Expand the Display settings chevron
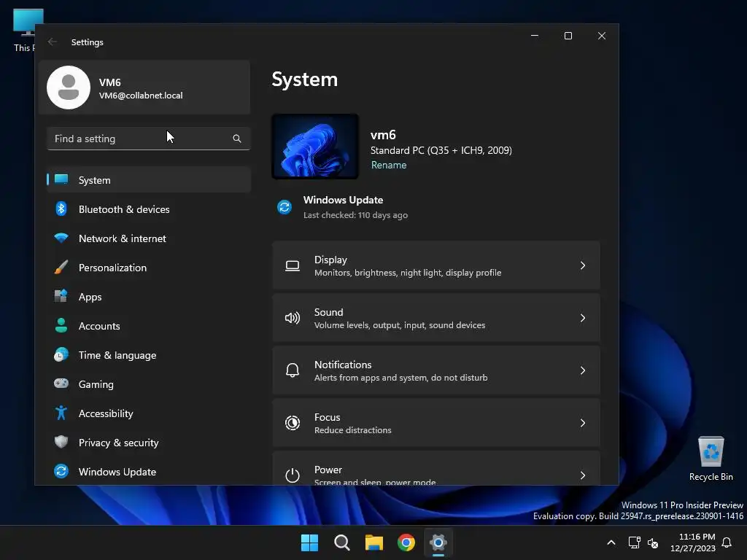747x560 pixels. (583, 265)
